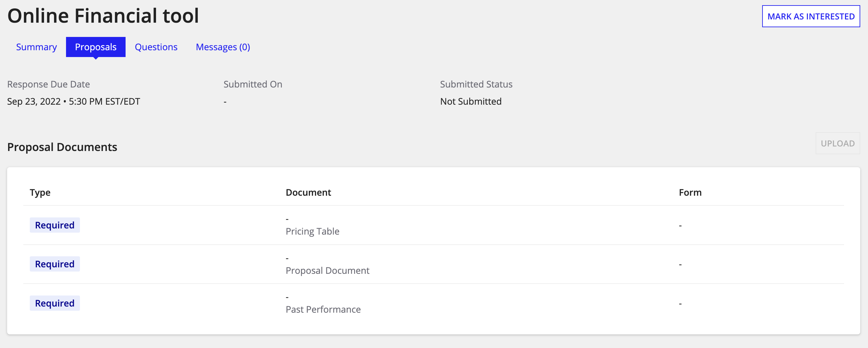Select the Past Performance row text
This screenshot has height=348, width=868.
(x=323, y=309)
